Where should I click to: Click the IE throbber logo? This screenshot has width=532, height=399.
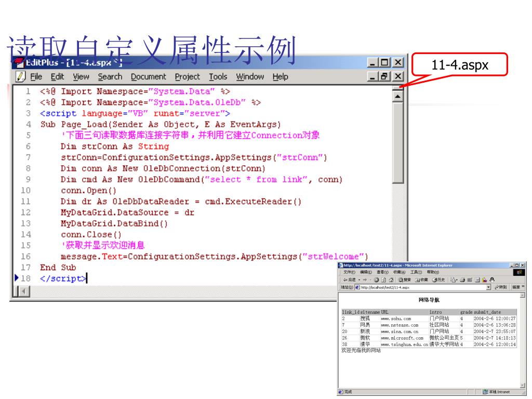519,272
